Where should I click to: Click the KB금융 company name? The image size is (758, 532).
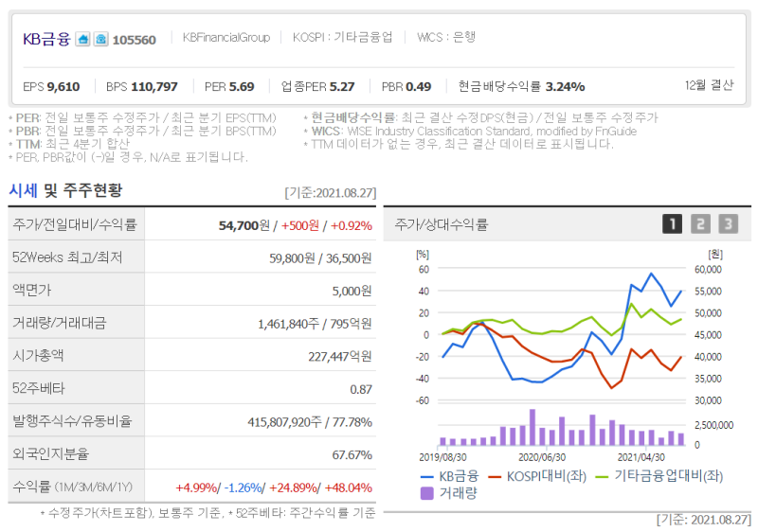(x=46, y=39)
